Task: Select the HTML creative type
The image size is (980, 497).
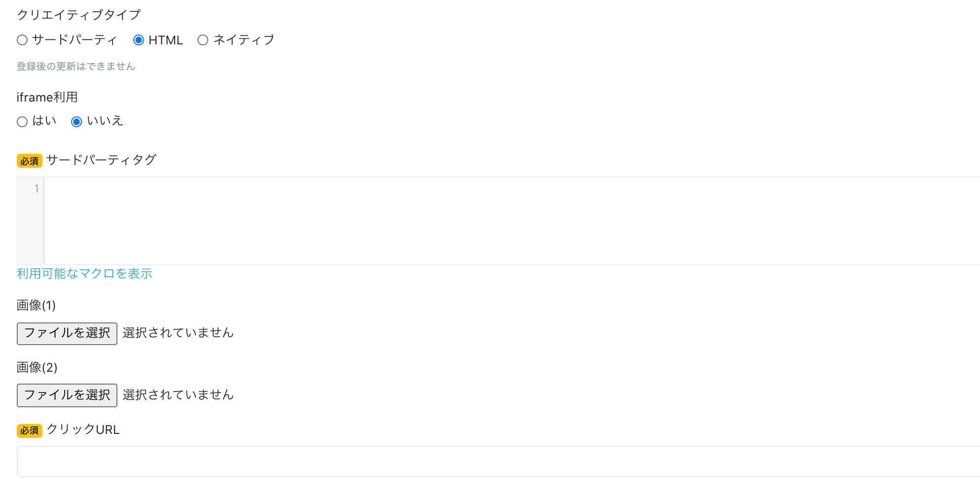Action: (x=139, y=40)
